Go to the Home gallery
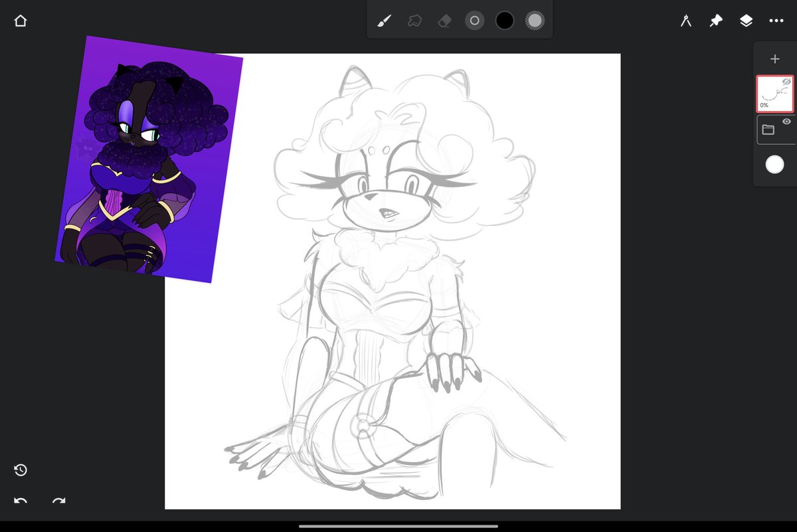The image size is (797, 532). pyautogui.click(x=21, y=21)
